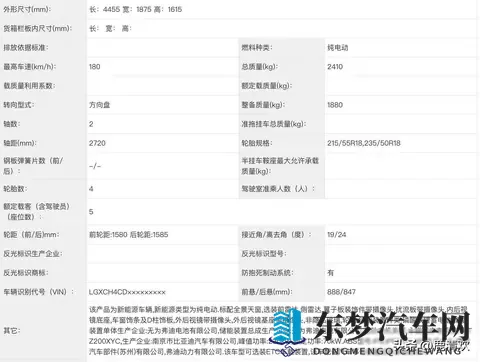Click the 轮胎规格 label
This screenshot has height=362, width=480.
point(257,143)
